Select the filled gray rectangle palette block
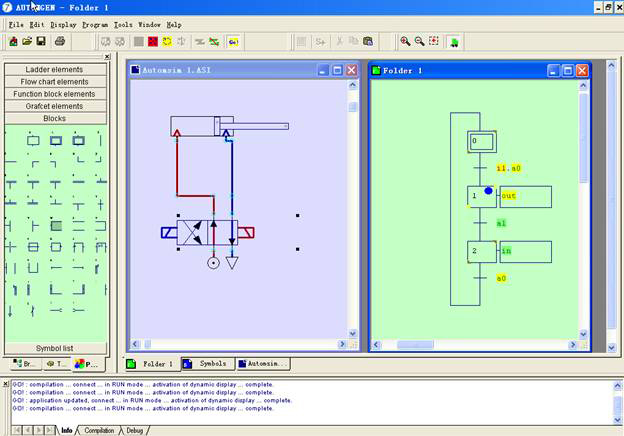The width and height of the screenshot is (624, 436). tap(56, 226)
